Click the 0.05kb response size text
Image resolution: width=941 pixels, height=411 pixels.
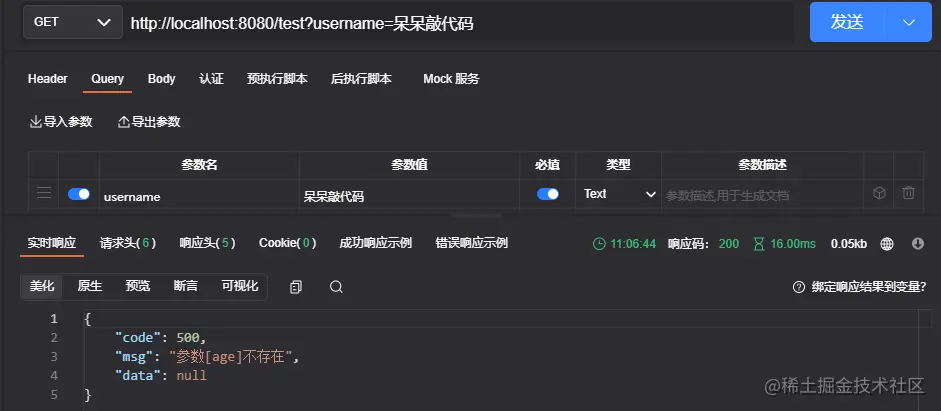point(849,244)
